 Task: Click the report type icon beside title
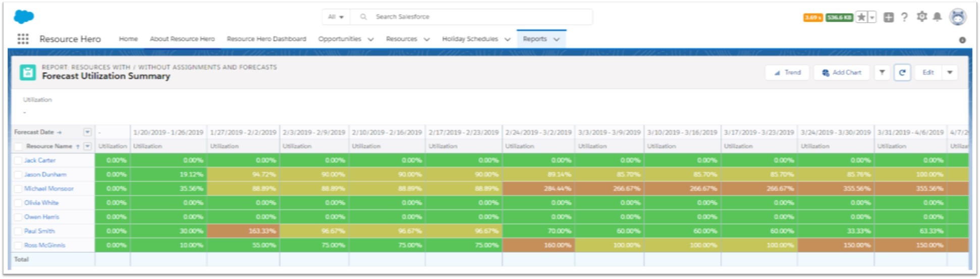(27, 73)
